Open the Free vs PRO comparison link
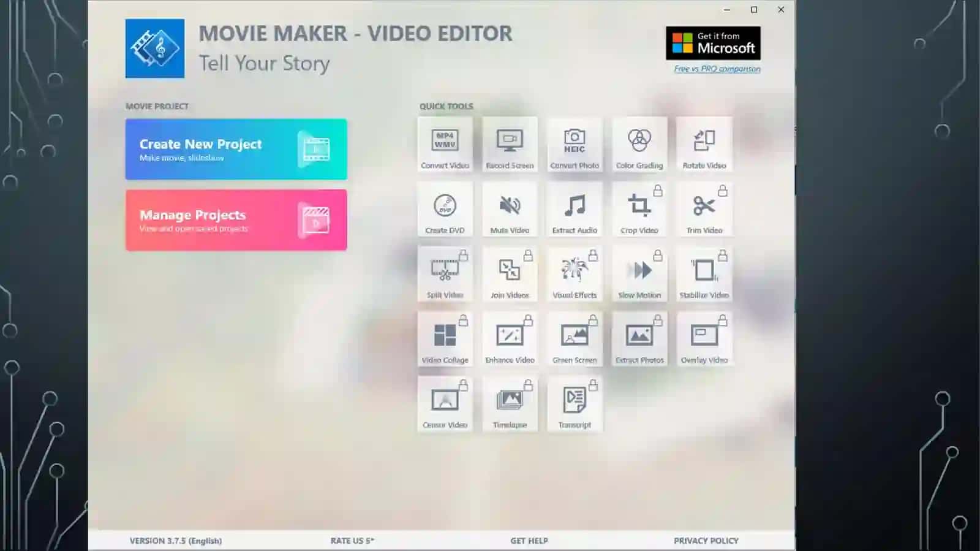Screen dimensions: 980x551 [x=717, y=69]
